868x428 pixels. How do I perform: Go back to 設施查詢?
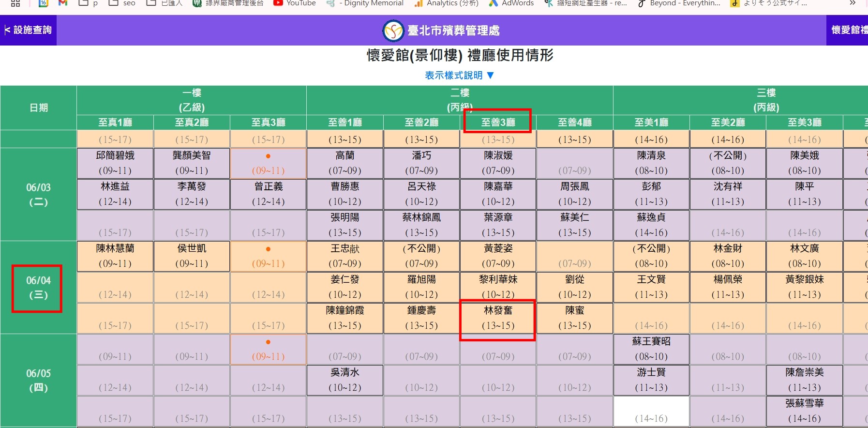[x=28, y=30]
